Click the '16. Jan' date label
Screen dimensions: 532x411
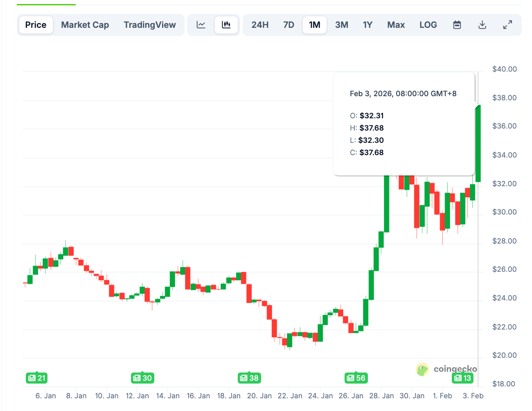[198, 396]
